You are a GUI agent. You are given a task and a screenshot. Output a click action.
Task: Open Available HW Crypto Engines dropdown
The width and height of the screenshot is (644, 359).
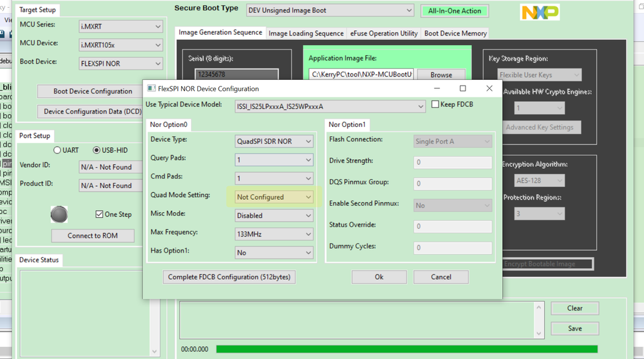540,108
